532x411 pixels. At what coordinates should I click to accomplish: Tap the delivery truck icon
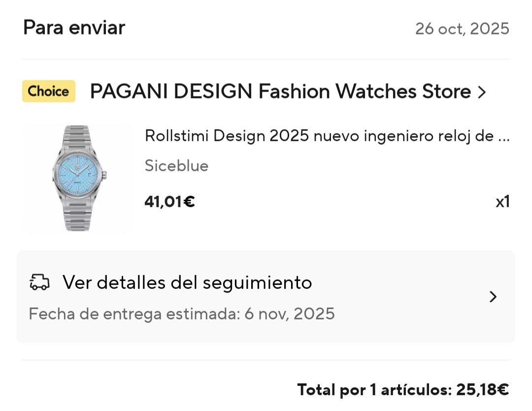40,282
